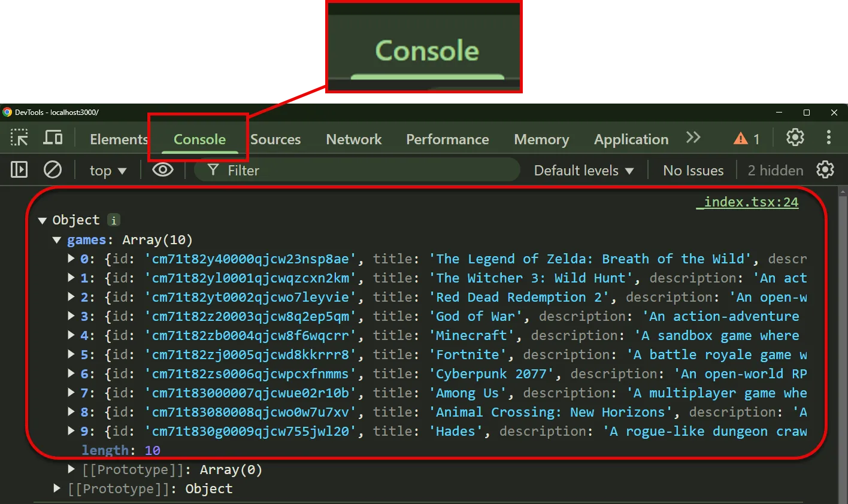
Task: Click the warning count badge
Action: pos(746,138)
